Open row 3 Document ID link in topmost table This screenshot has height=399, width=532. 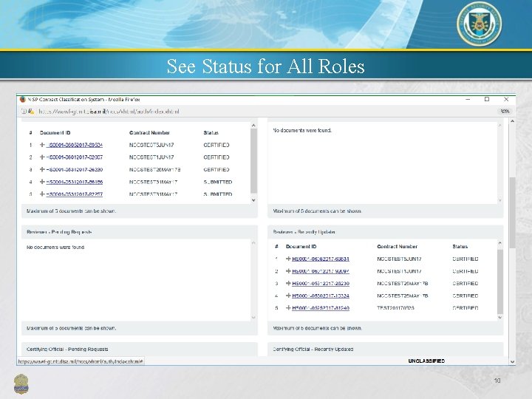(75, 169)
